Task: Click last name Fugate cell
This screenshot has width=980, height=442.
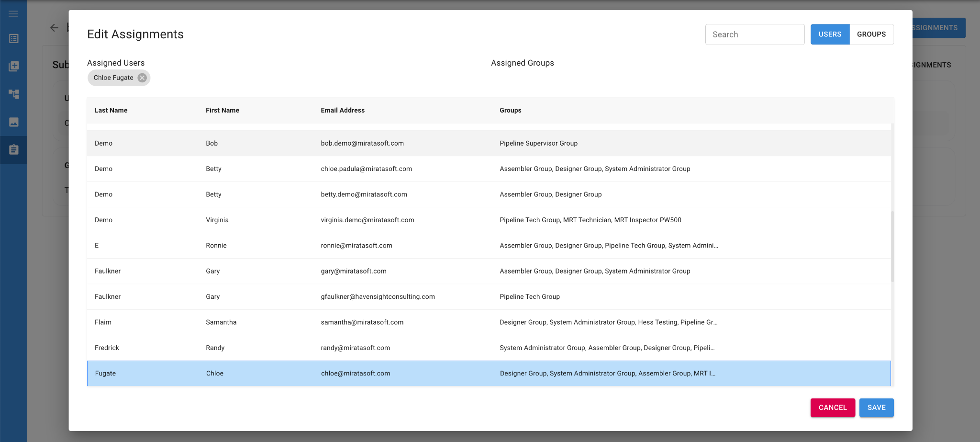Action: [x=105, y=374]
